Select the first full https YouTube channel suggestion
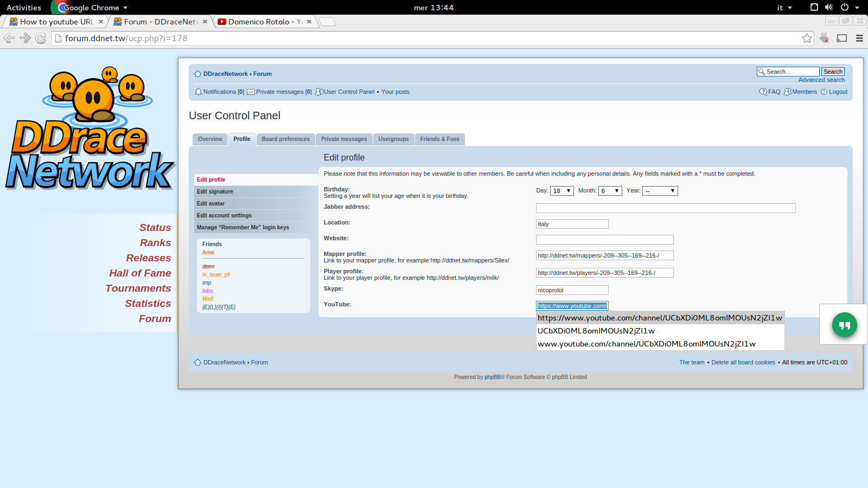The image size is (868, 488). pyautogui.click(x=659, y=318)
